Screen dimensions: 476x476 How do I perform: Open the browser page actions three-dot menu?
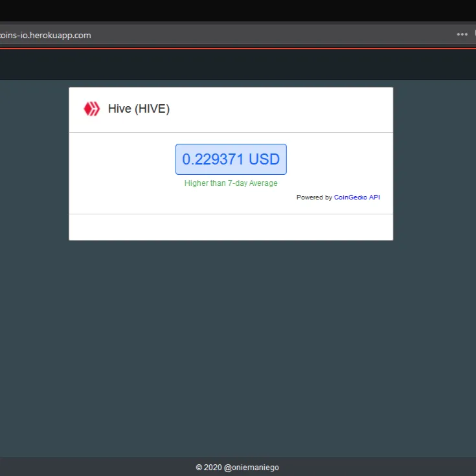pyautogui.click(x=462, y=34)
